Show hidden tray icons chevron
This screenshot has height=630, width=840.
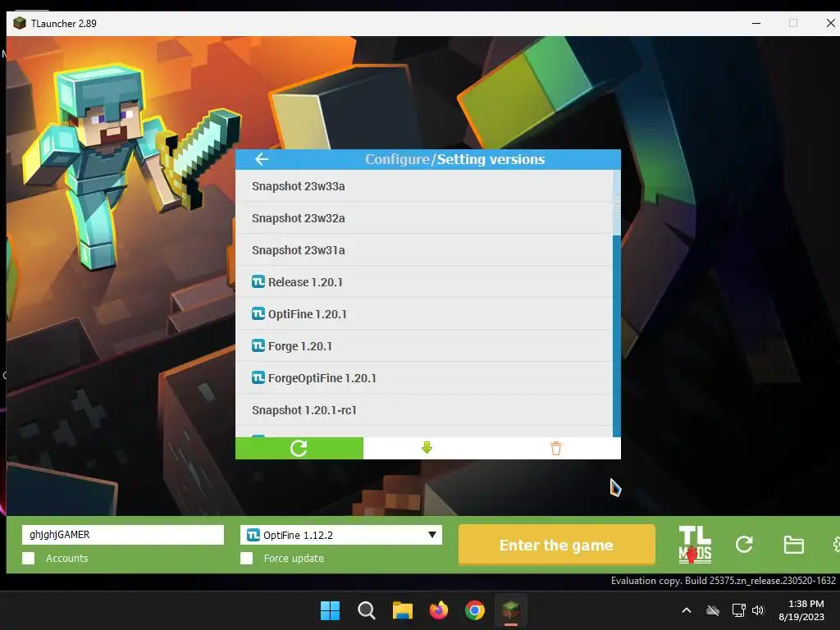[x=687, y=610]
